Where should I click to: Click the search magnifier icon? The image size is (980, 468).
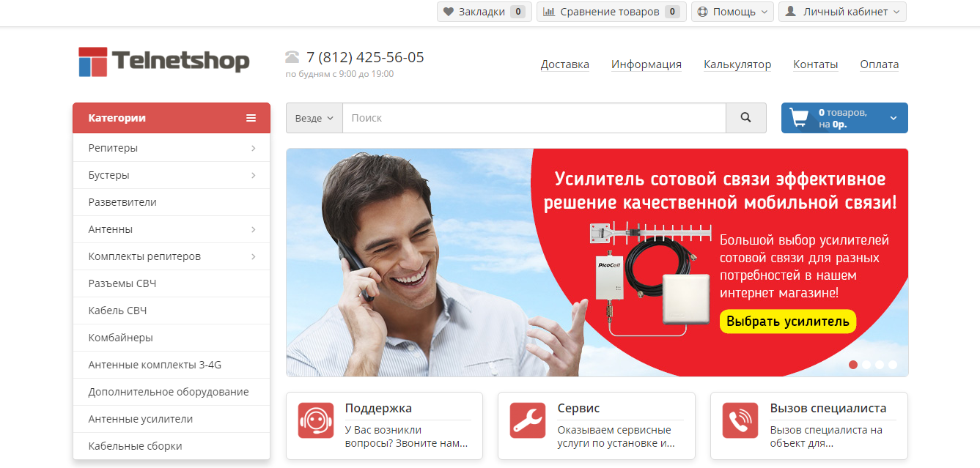746,117
